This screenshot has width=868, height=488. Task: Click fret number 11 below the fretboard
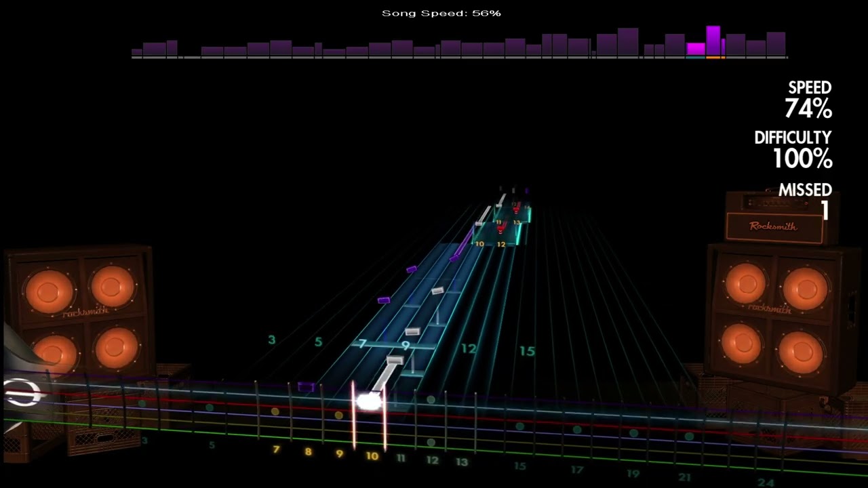[401, 458]
